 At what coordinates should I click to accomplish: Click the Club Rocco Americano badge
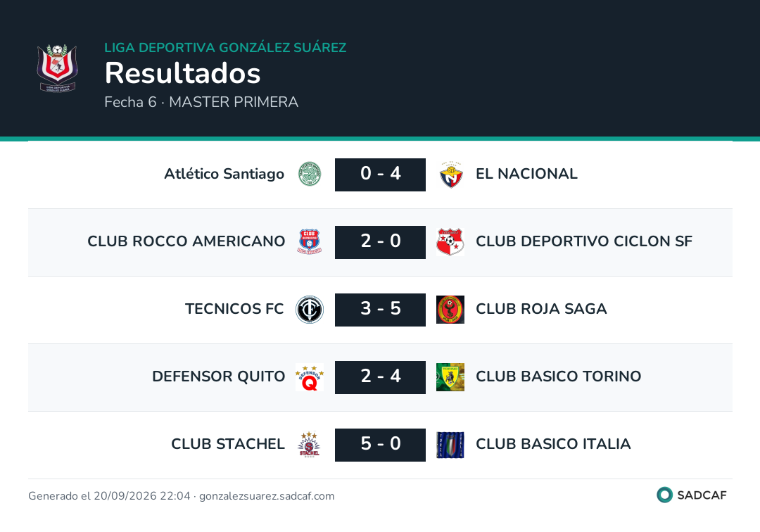pyautogui.click(x=310, y=242)
